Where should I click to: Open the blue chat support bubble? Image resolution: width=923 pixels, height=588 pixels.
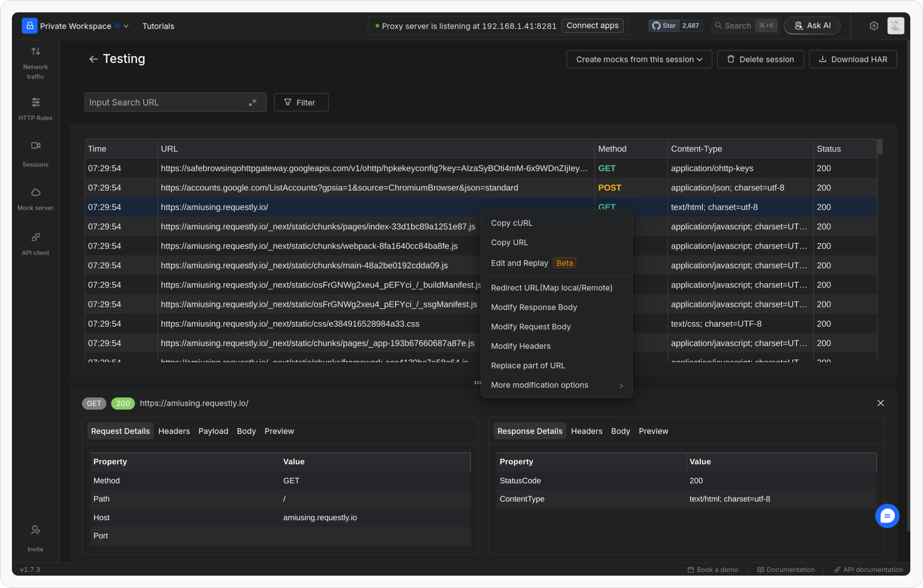pyautogui.click(x=887, y=516)
